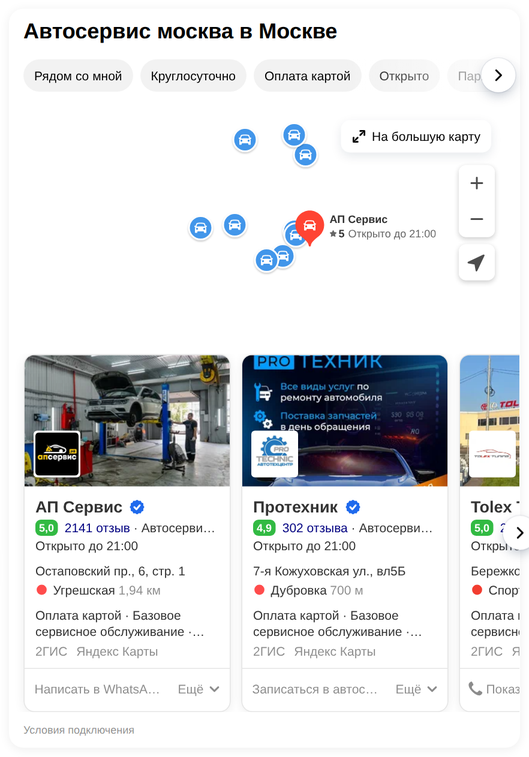
Task: Click the 4,9 rating badge of Протехник
Action: pyautogui.click(x=264, y=528)
